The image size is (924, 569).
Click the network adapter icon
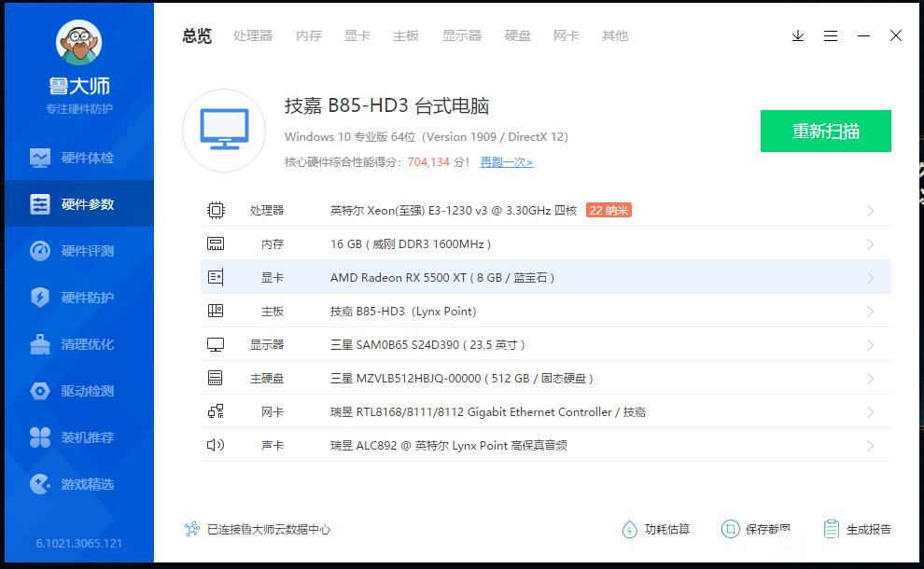[x=216, y=411]
